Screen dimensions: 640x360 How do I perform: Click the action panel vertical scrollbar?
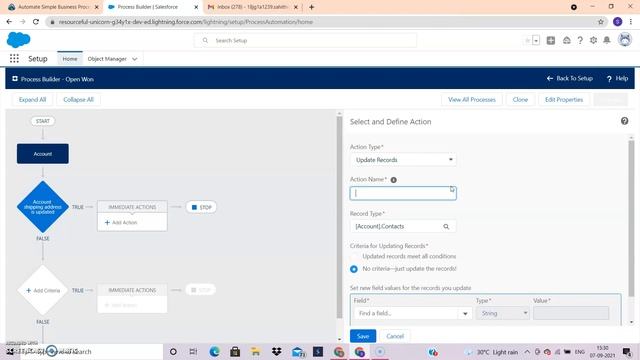[x=631, y=218]
